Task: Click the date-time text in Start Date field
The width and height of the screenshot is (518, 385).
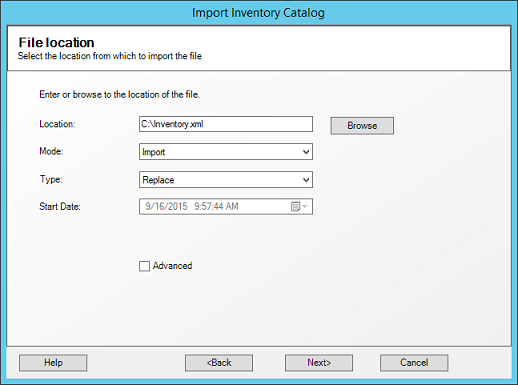Action: pos(192,206)
